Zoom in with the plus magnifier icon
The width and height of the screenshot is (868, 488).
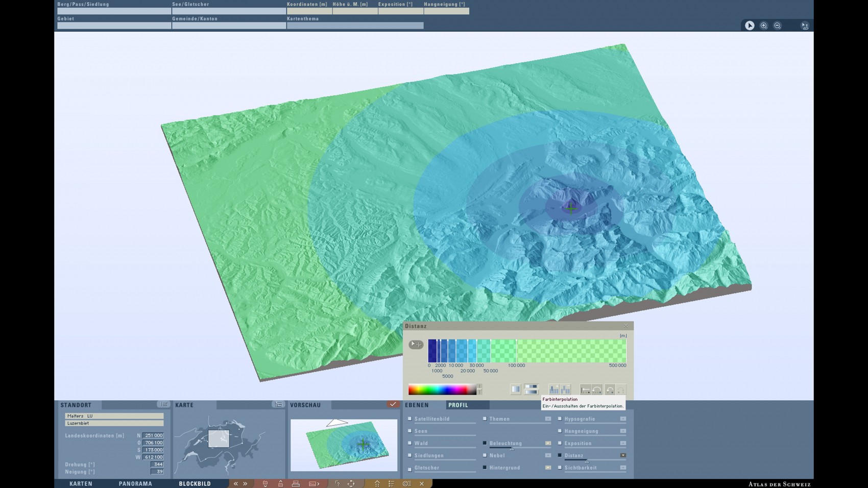coord(764,26)
